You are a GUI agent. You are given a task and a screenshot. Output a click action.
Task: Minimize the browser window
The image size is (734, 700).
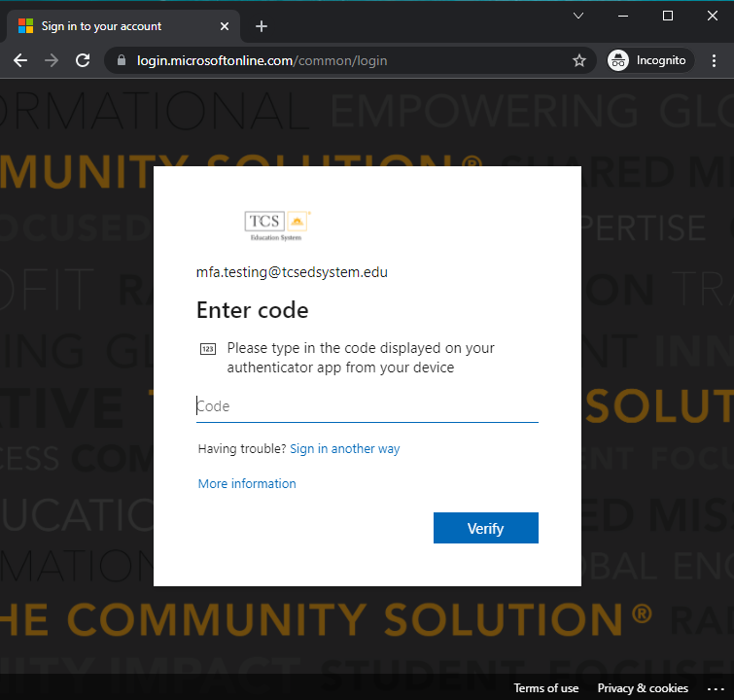pos(622,16)
